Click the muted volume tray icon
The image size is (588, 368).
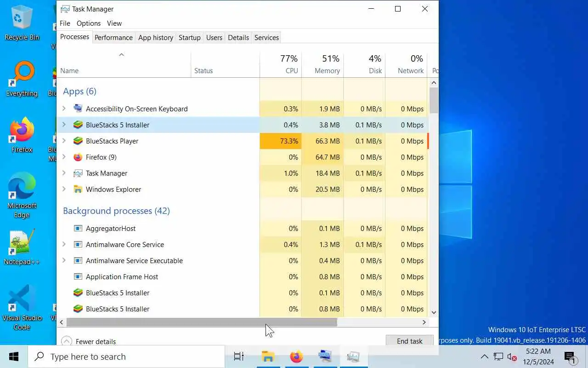(x=512, y=356)
